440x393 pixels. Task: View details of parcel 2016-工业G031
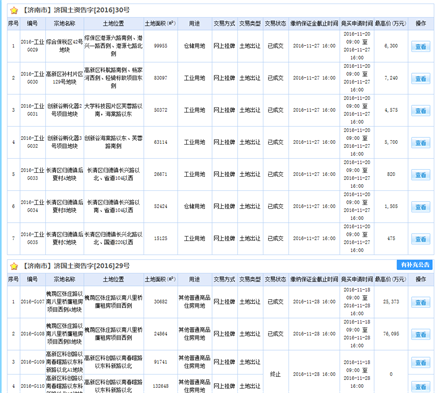coord(420,111)
